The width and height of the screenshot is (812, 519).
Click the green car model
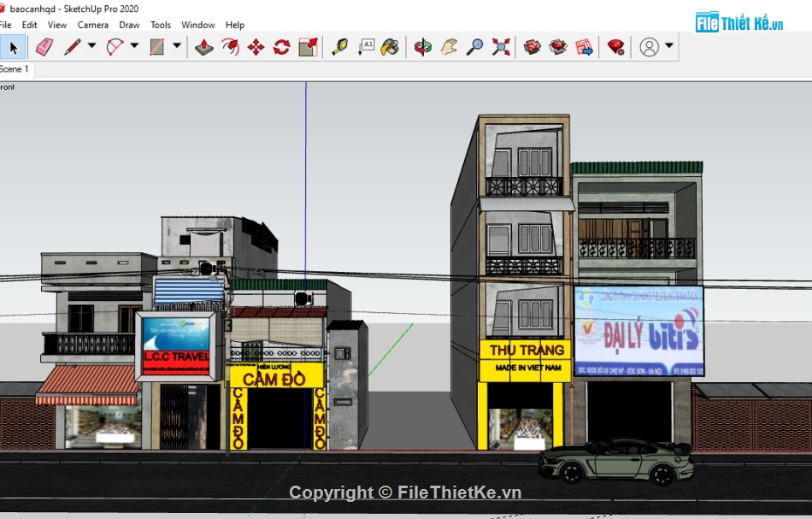click(x=615, y=462)
